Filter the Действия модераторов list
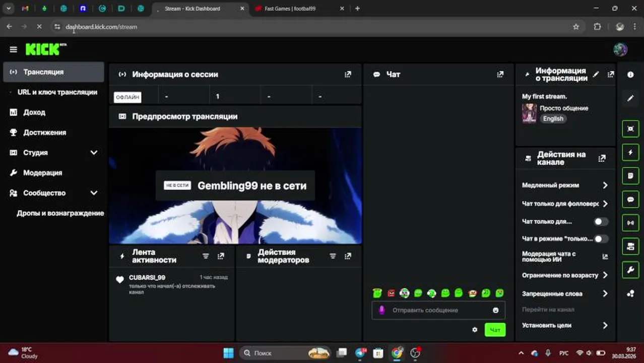Viewport: 644px width, 363px height. pyautogui.click(x=333, y=256)
